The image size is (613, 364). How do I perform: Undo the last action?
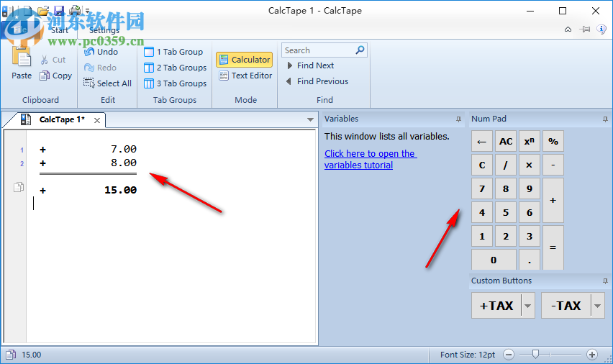[101, 52]
